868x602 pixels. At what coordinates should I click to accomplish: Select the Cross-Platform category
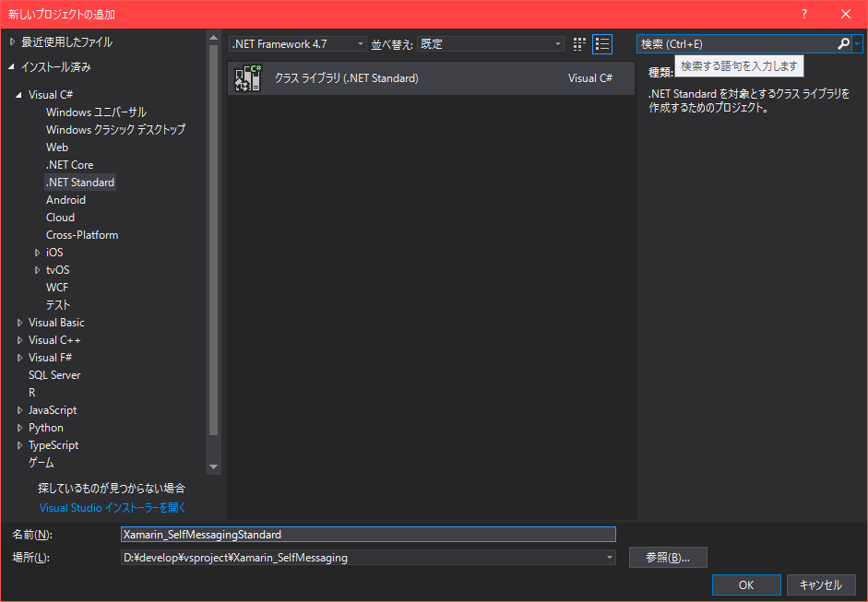(82, 234)
